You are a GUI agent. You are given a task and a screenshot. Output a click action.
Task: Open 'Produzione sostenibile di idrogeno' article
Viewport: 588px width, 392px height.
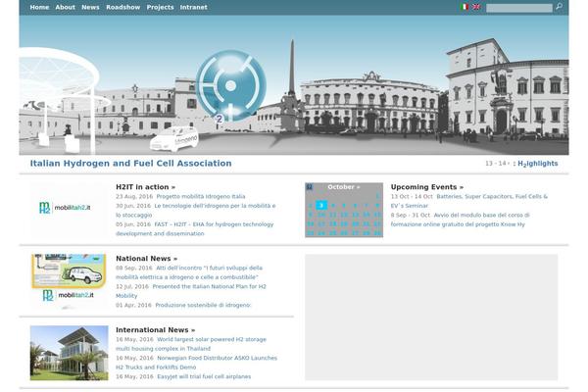[x=203, y=306]
